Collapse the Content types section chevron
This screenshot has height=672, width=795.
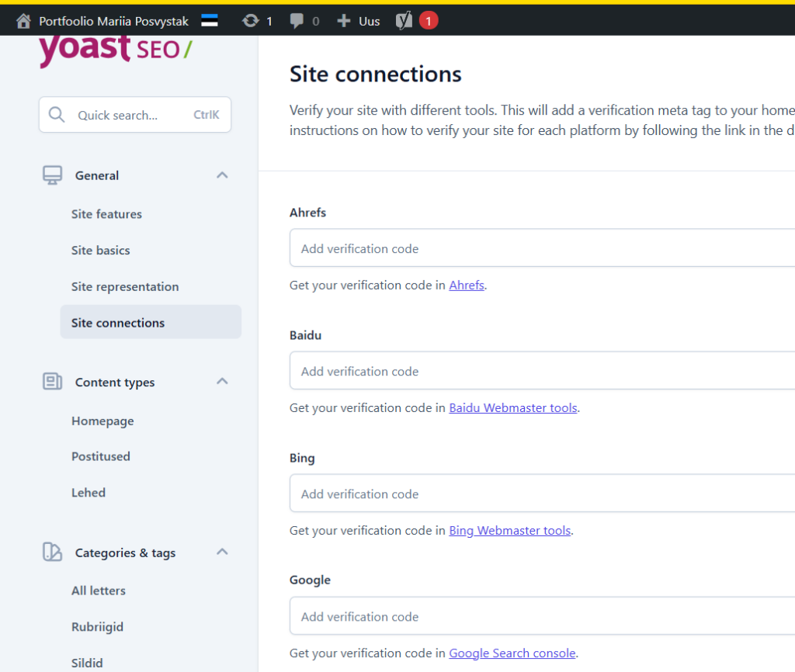(x=222, y=382)
